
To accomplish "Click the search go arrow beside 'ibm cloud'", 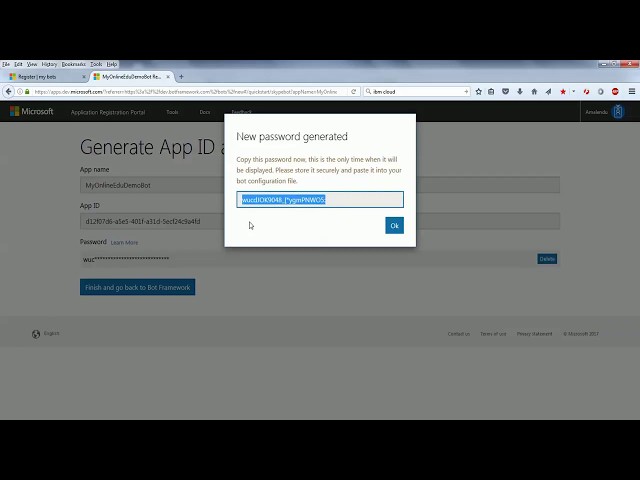I will pos(466,91).
